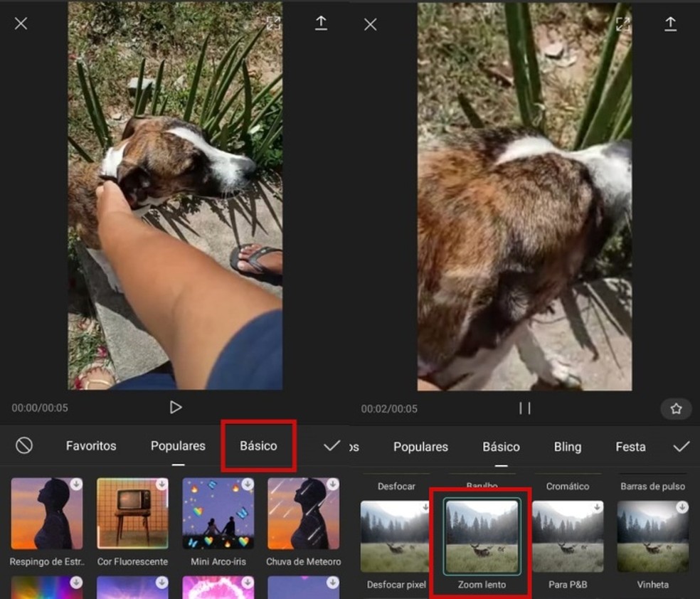Select the 'no effect' prohibition icon
The height and width of the screenshot is (599, 700).
26,445
